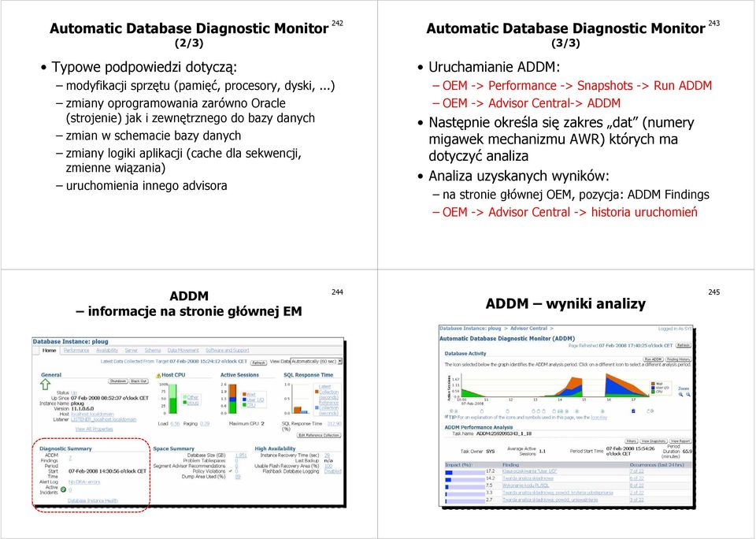Open the Server tab
This screenshot has height=539, width=756.
click(132, 351)
